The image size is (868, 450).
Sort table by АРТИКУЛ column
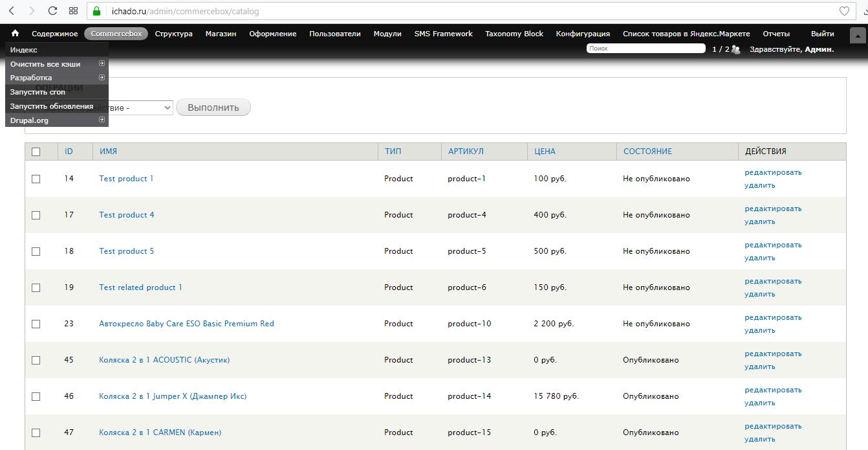pyautogui.click(x=466, y=152)
